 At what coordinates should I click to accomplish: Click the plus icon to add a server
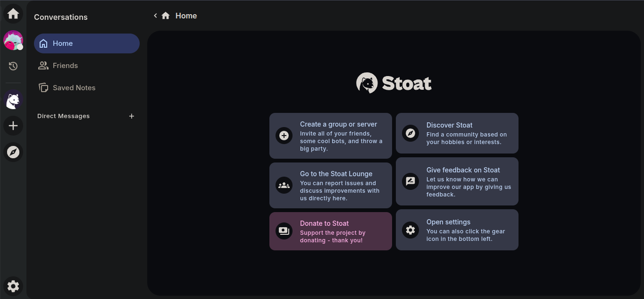[13, 126]
